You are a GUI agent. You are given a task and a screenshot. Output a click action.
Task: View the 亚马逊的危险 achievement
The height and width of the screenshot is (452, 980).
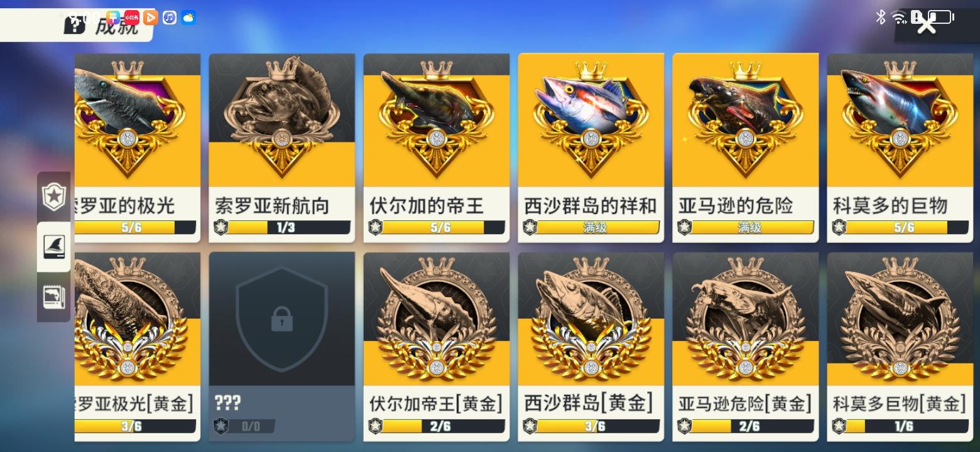[745, 148]
